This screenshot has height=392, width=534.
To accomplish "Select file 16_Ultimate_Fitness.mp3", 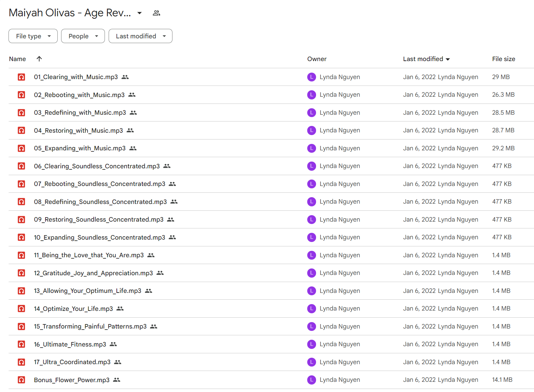I will [x=70, y=344].
